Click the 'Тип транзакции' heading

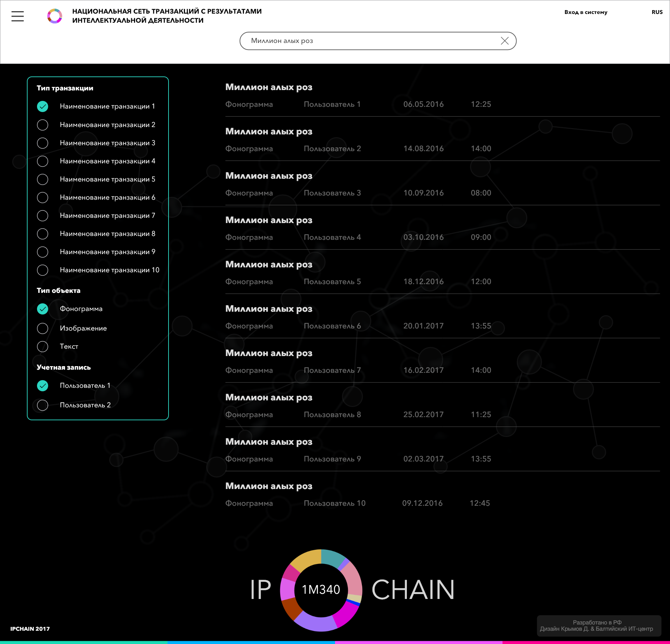[65, 88]
